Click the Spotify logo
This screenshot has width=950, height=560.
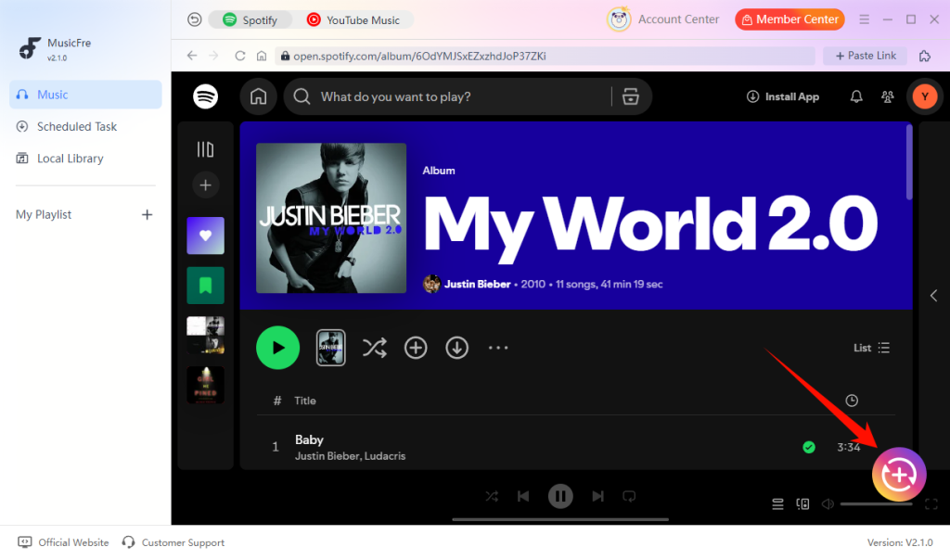[x=205, y=96]
